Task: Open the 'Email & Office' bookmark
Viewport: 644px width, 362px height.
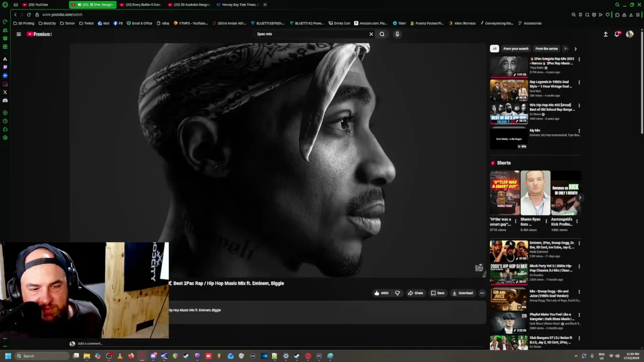Action: pyautogui.click(x=139, y=23)
